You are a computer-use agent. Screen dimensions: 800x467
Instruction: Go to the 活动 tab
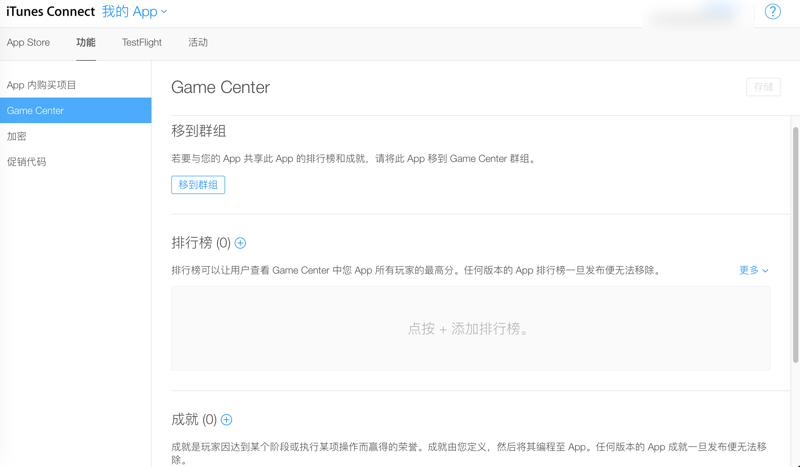pyautogui.click(x=198, y=42)
